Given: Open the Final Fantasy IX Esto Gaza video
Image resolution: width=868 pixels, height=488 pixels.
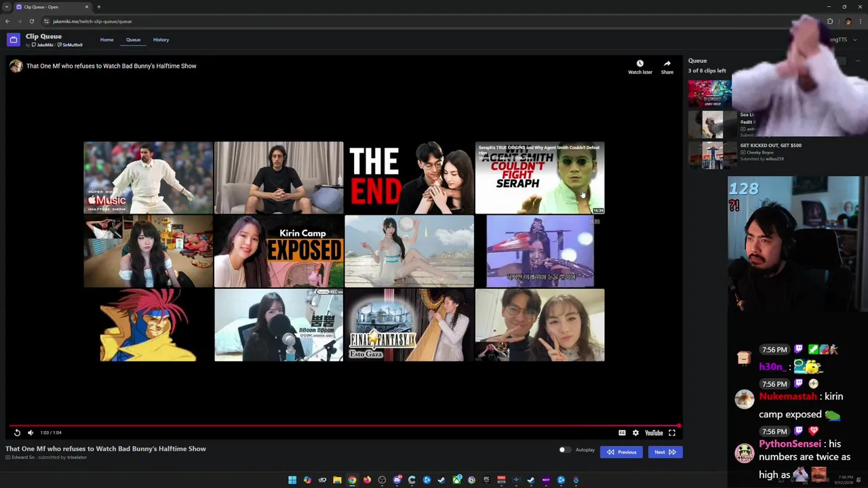Looking at the screenshot, I should (x=409, y=325).
